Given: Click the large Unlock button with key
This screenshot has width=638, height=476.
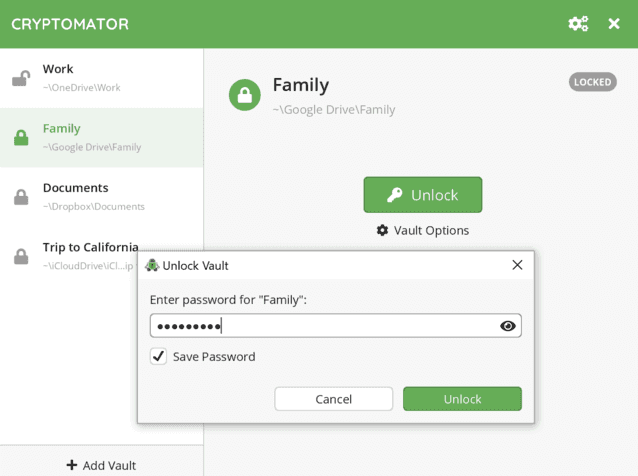Looking at the screenshot, I should (x=422, y=195).
